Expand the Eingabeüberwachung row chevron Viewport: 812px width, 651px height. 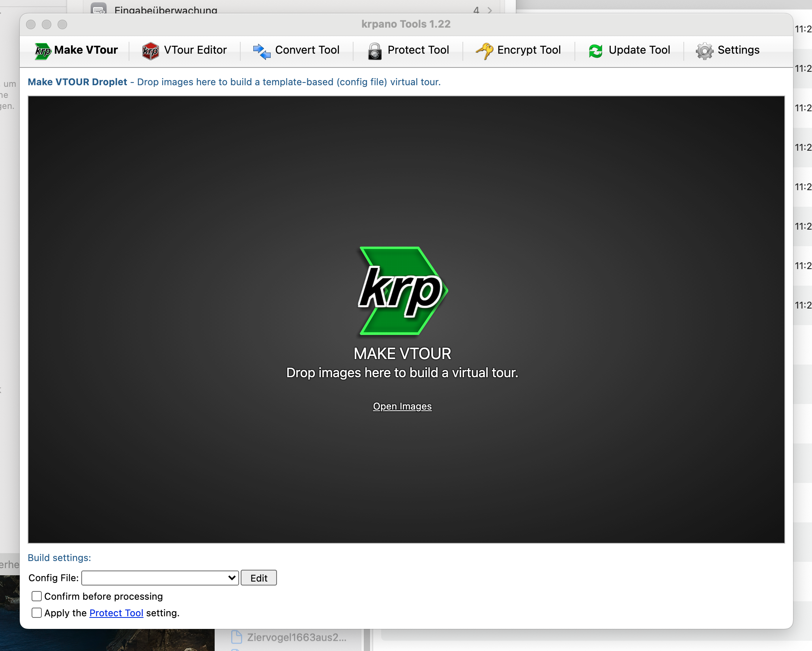coord(490,10)
